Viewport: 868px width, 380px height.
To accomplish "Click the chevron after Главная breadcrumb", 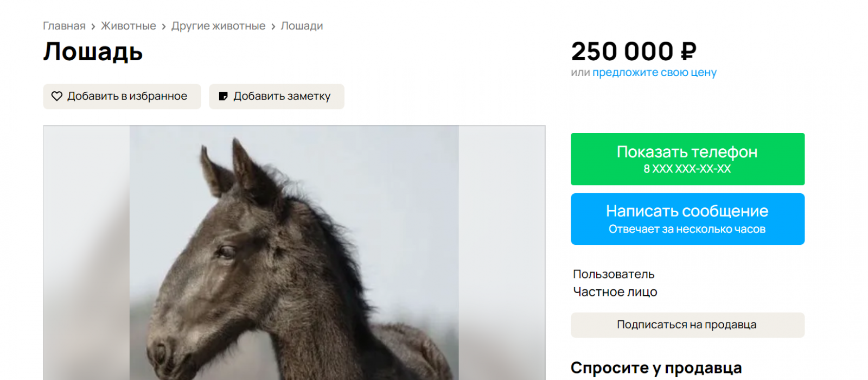I will click(93, 27).
